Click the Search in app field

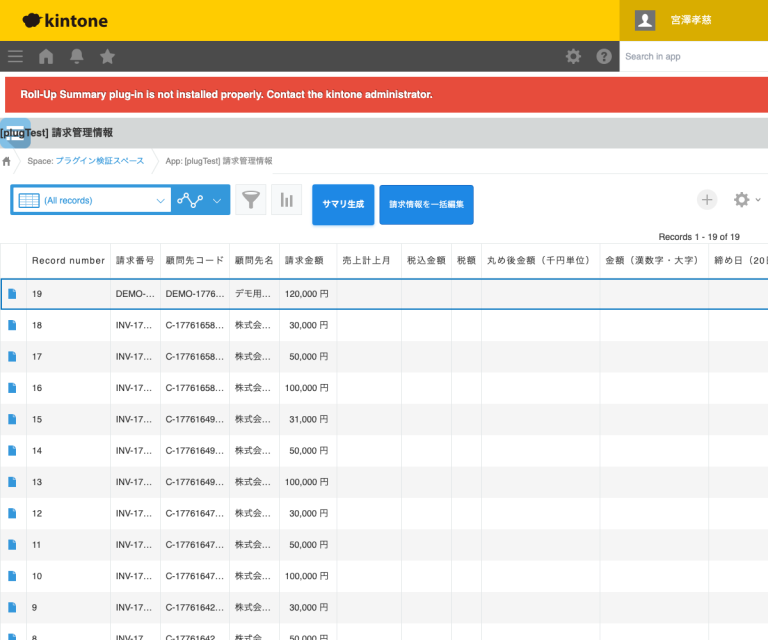(692, 57)
